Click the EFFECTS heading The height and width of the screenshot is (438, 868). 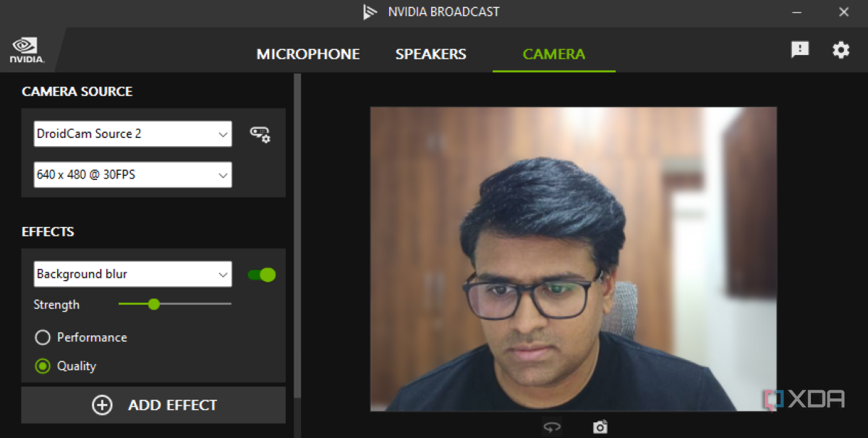[48, 232]
